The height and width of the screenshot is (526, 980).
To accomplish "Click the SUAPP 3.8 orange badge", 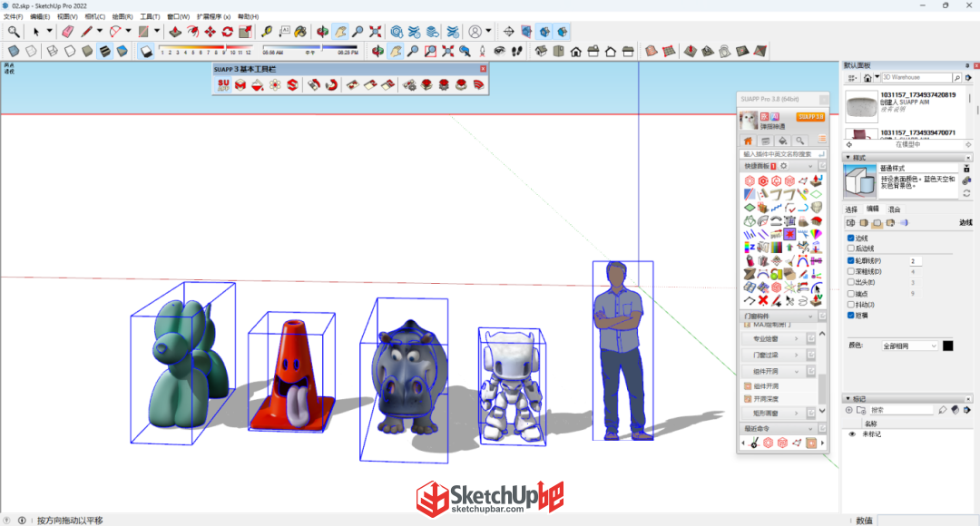I will pos(810,117).
